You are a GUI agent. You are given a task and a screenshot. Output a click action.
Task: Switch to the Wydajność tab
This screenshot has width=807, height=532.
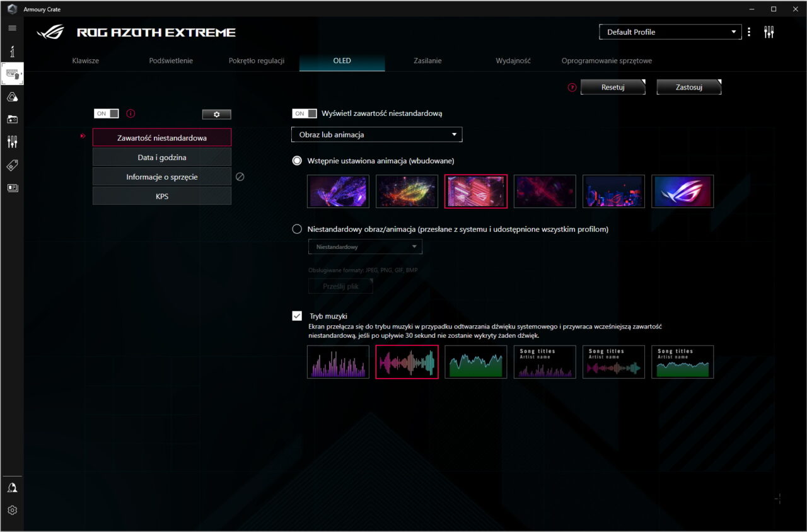tap(513, 61)
